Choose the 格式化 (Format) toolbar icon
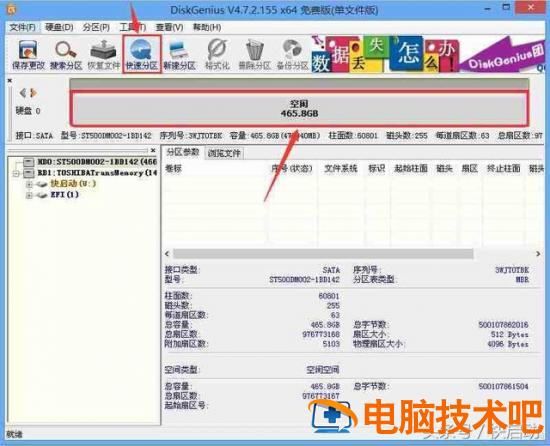This screenshot has height=446, width=550. pos(217,55)
